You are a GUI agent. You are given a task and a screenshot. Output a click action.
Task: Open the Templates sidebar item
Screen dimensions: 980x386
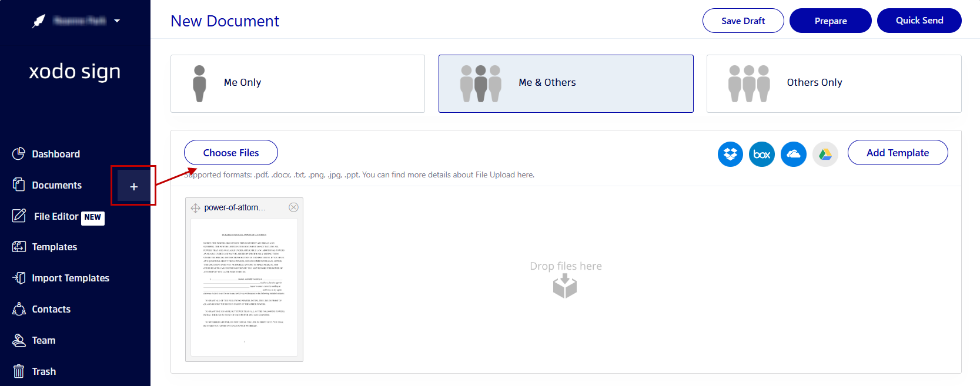55,247
